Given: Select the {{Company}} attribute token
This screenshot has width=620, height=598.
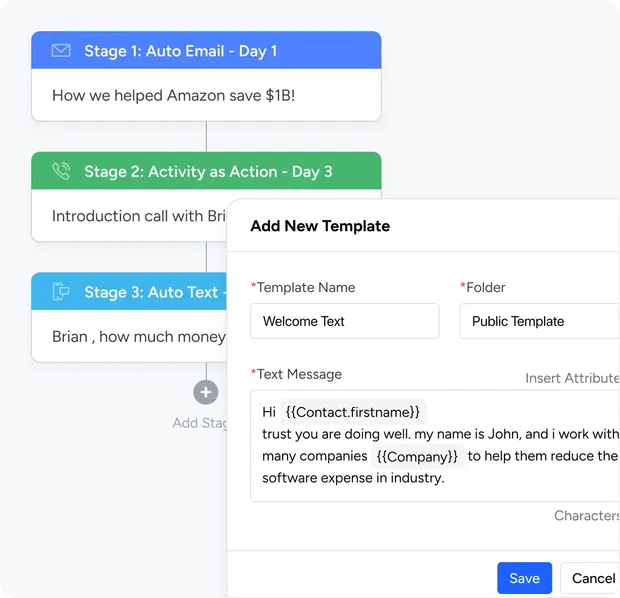Looking at the screenshot, I should pyautogui.click(x=417, y=456).
